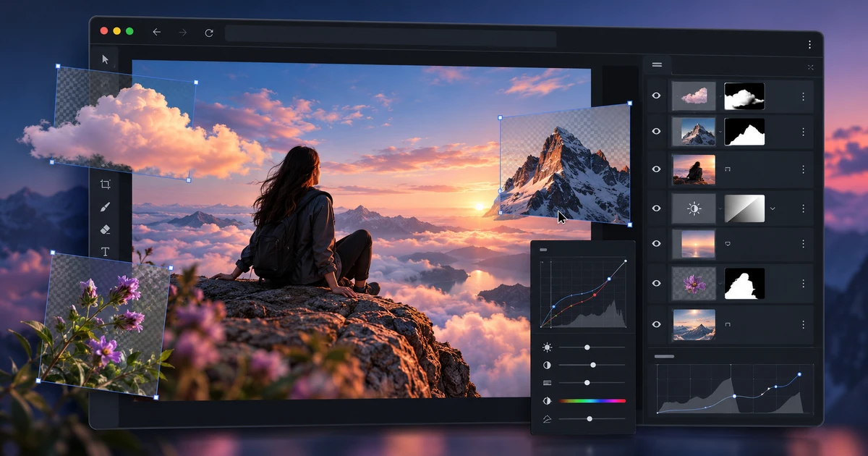Open options menu for brightness adjustment layer
Screen dimensions: 868x456
[802, 208]
